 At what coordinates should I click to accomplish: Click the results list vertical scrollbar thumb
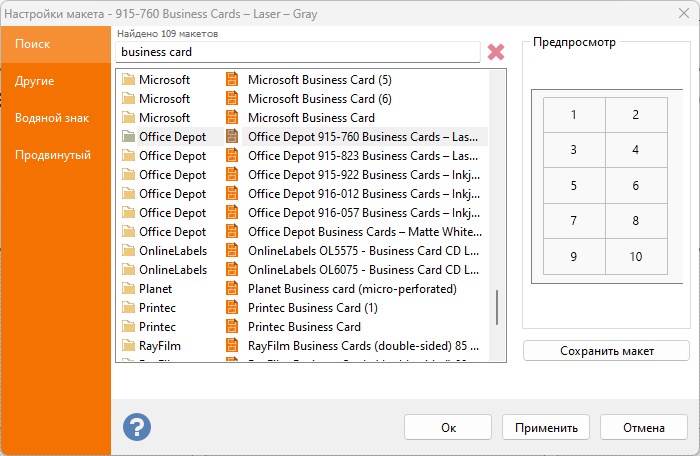(x=497, y=307)
